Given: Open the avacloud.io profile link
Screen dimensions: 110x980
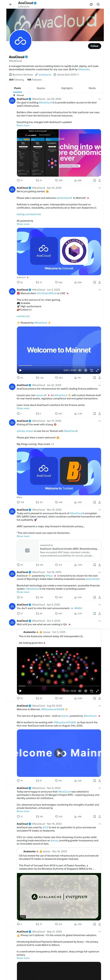Looking at the screenshot, I should tap(45, 75).
